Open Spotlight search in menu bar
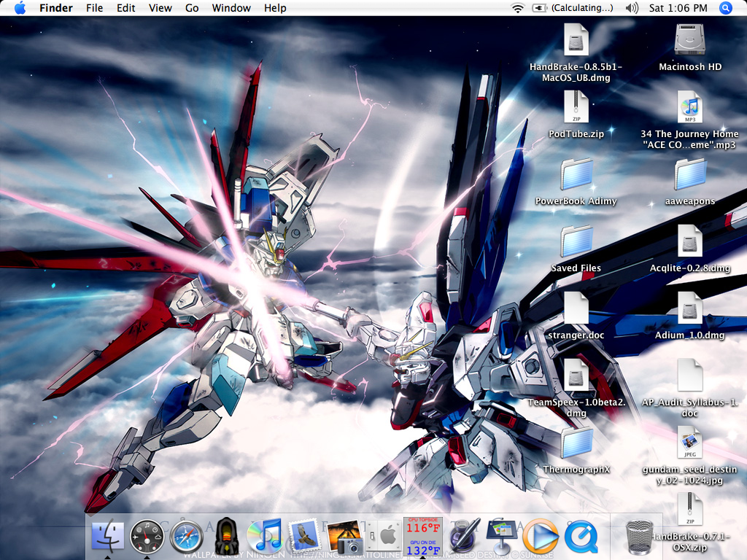Viewport: 747px width, 560px height. [x=726, y=7]
